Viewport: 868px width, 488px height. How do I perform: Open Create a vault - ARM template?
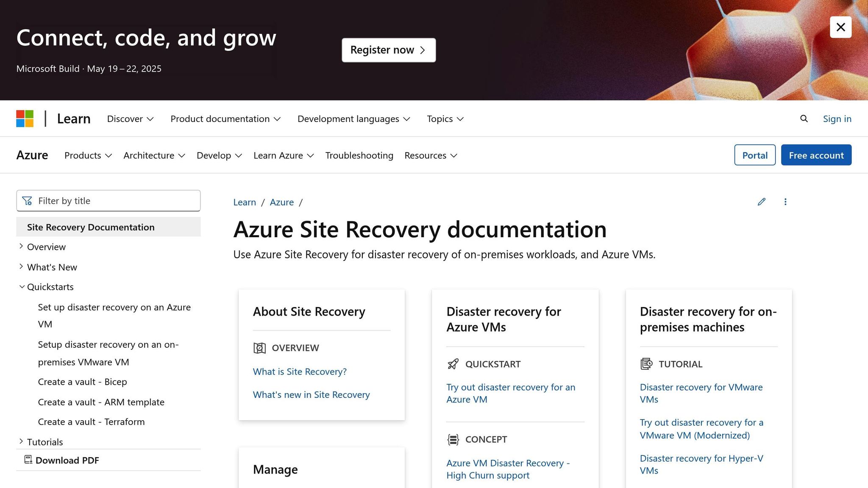click(101, 402)
